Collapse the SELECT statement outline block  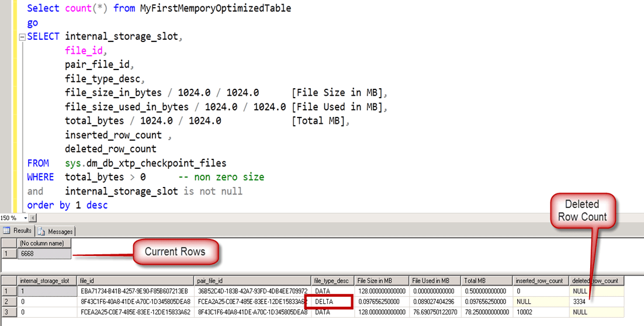[x=22, y=37]
